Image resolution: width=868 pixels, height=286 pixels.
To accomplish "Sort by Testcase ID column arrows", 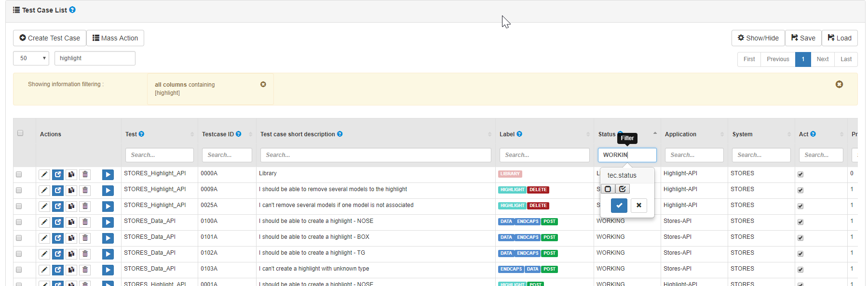I will pyautogui.click(x=251, y=134).
